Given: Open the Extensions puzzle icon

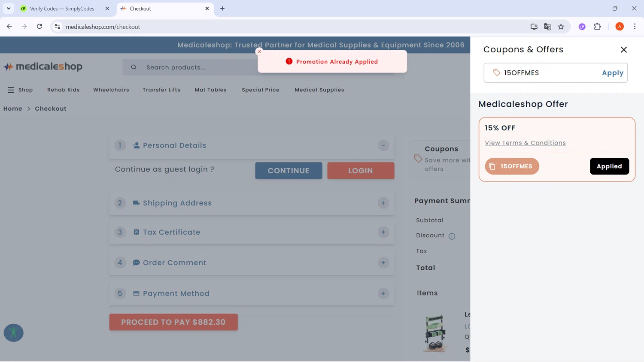Looking at the screenshot, I should pos(598,27).
